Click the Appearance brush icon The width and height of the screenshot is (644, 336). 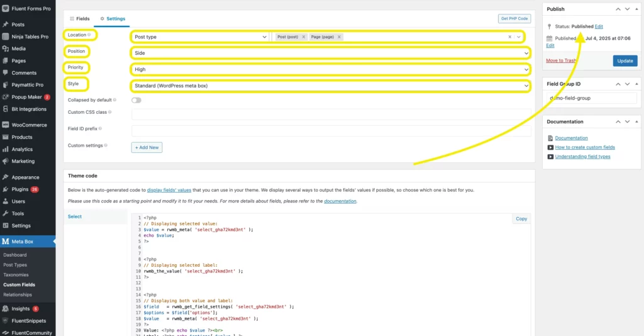pyautogui.click(x=5, y=177)
